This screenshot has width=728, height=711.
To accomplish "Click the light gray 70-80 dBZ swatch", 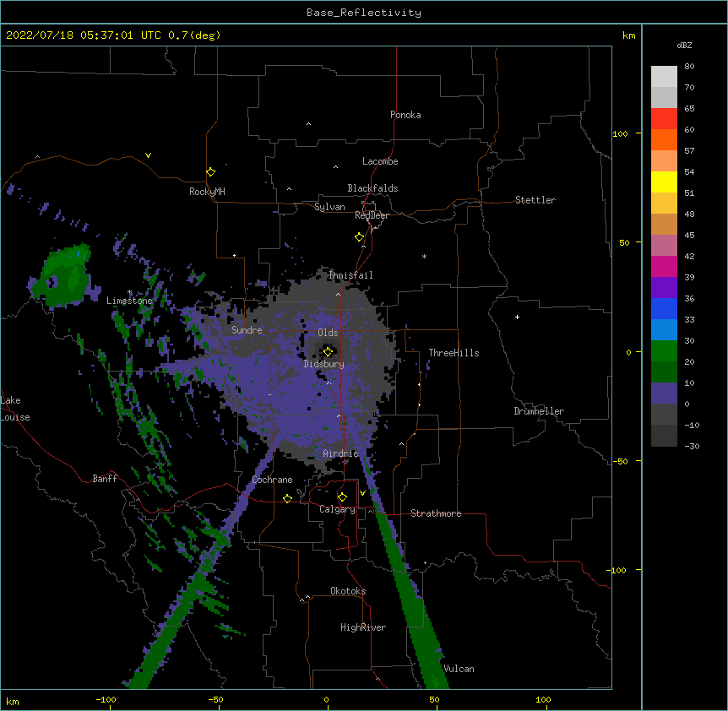I will [x=664, y=77].
